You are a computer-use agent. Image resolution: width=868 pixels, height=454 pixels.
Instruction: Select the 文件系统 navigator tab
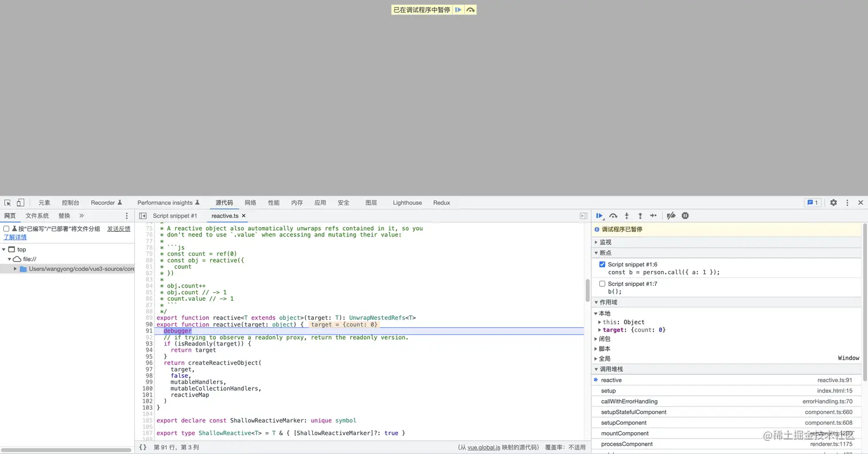[37, 216]
